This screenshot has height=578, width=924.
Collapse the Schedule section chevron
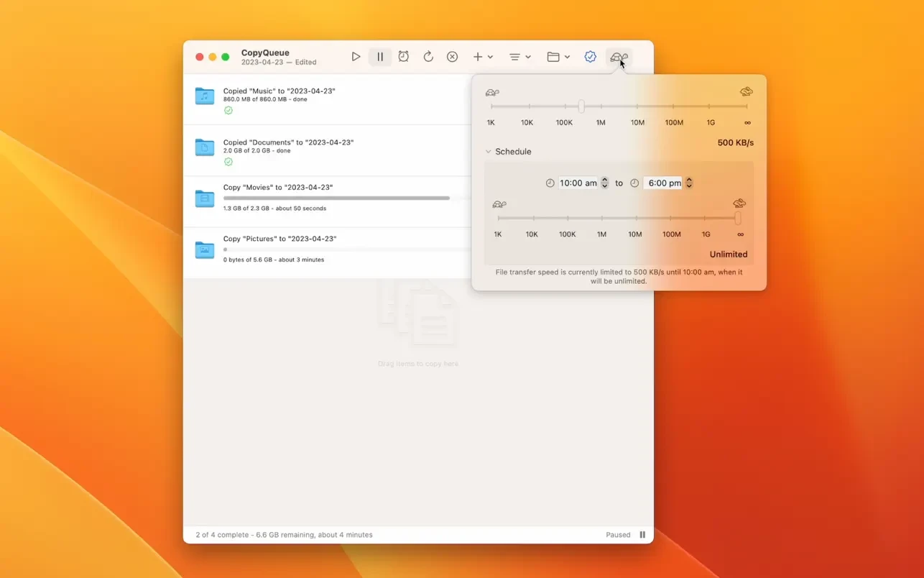(489, 152)
